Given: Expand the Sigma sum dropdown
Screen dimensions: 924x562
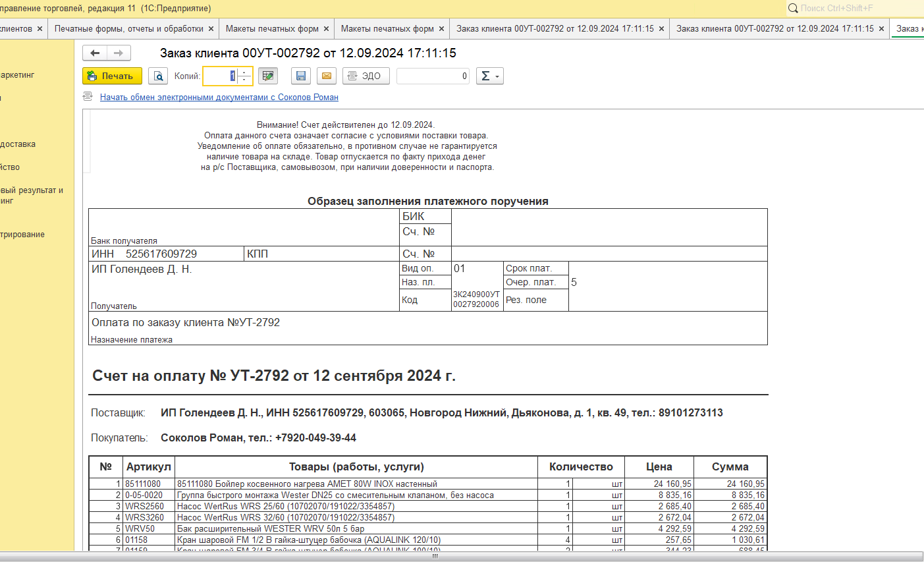Looking at the screenshot, I should coord(489,76).
